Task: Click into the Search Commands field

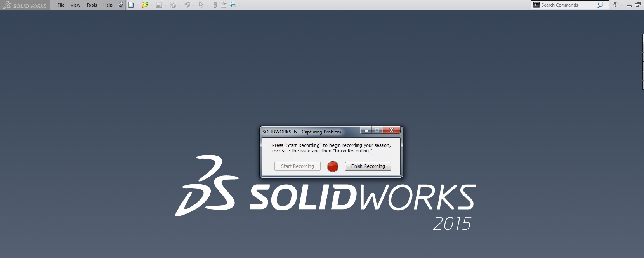Action: pyautogui.click(x=567, y=5)
